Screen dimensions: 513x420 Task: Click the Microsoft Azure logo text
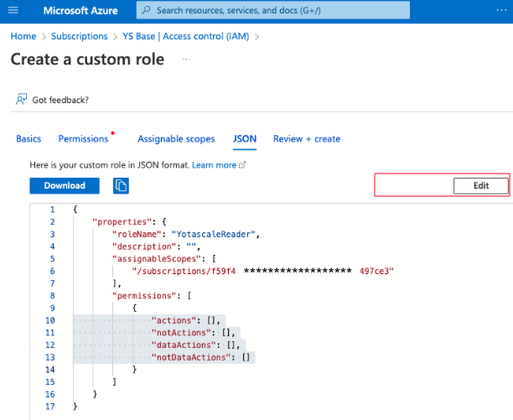[x=80, y=11]
